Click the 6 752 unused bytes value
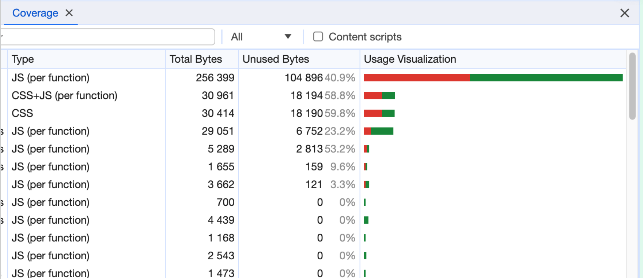Screen dimensions: 644x279 coord(309,131)
